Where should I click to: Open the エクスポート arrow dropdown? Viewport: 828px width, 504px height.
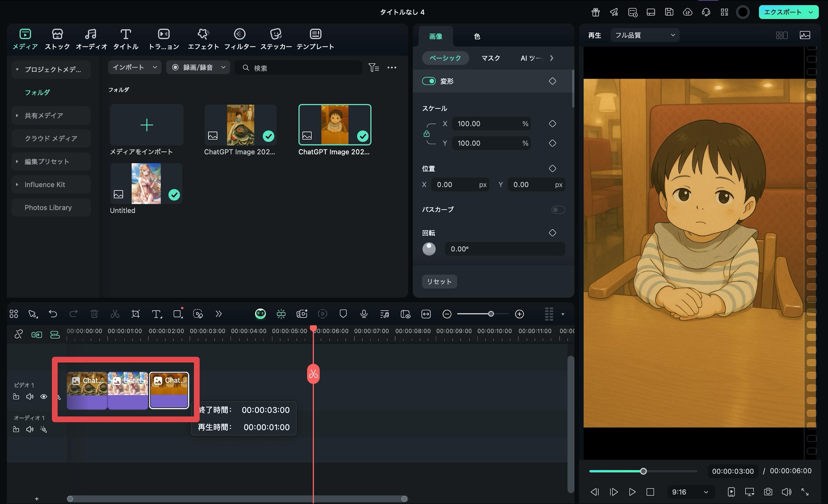click(x=810, y=12)
